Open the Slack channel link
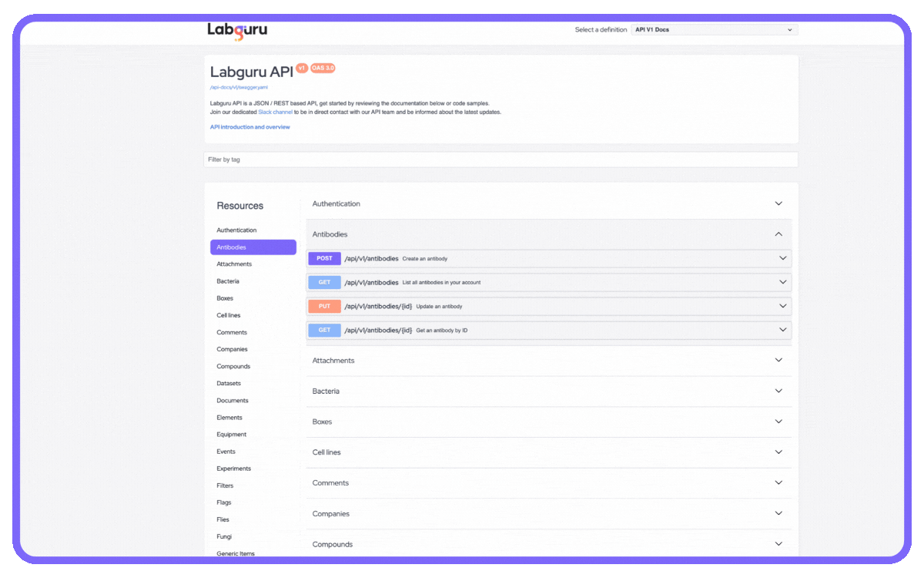Image resolution: width=924 pixels, height=578 pixels. [275, 112]
